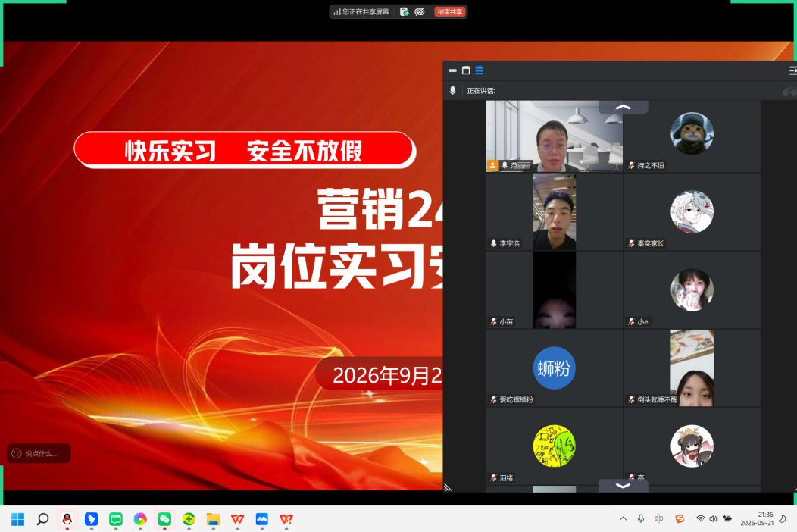Click the microphone icon on 范丽丽's label
This screenshot has height=532, width=797.
click(505, 165)
